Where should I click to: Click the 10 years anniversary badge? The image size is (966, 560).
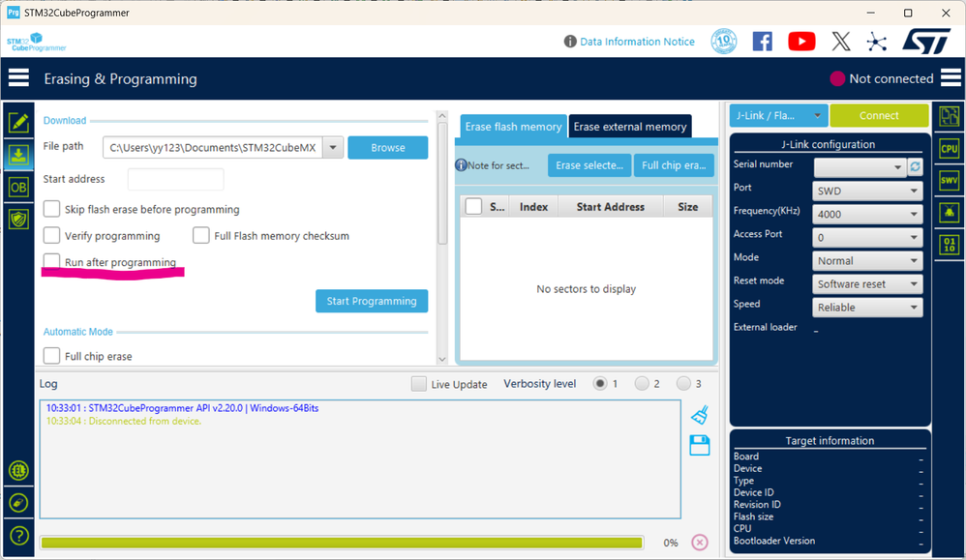pos(724,42)
